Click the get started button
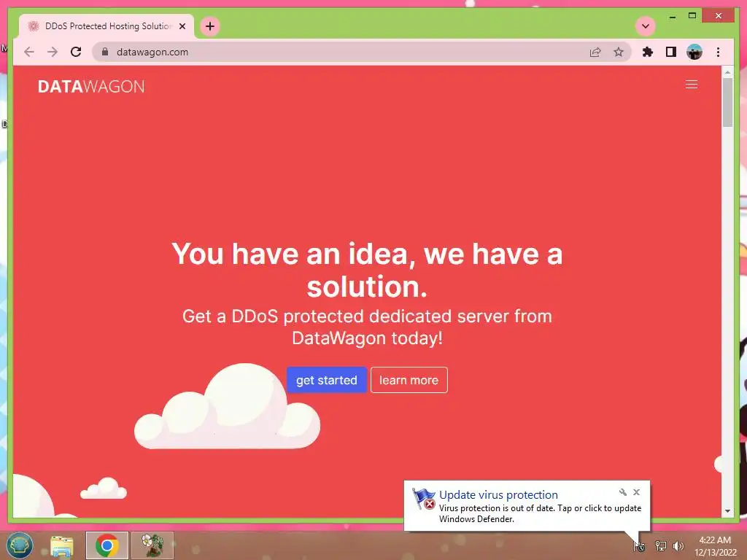Image resolution: width=747 pixels, height=560 pixels. tap(326, 380)
